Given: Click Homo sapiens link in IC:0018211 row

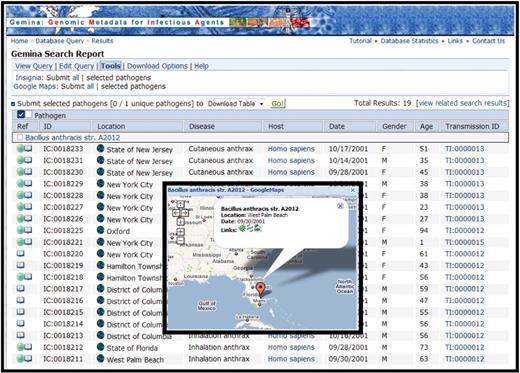Looking at the screenshot, I should [291, 359].
